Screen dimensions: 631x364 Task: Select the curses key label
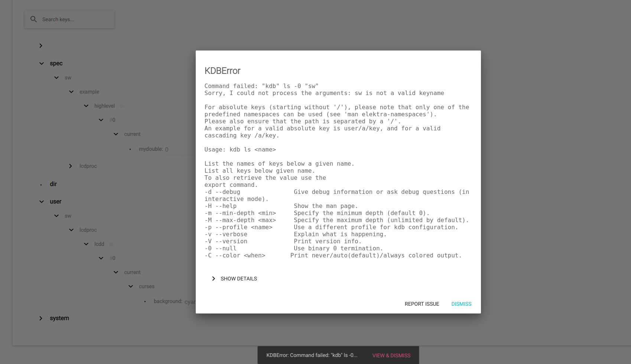(x=147, y=286)
